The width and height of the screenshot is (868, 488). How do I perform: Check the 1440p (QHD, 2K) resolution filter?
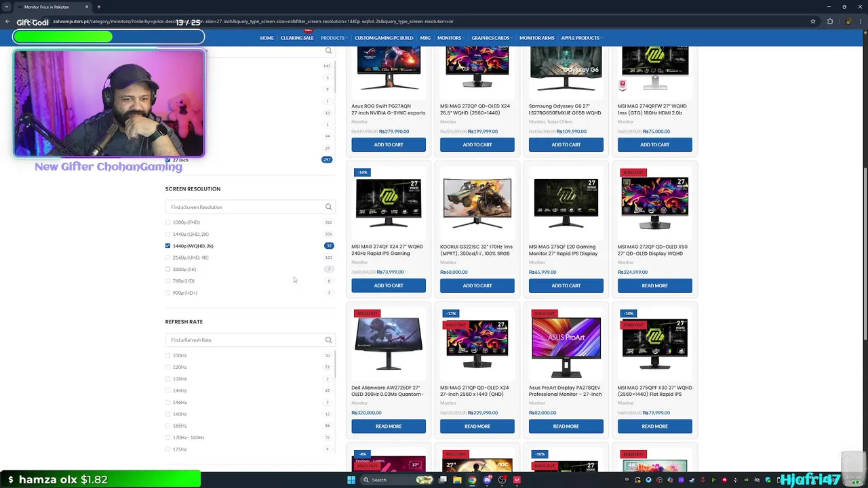tap(167, 234)
